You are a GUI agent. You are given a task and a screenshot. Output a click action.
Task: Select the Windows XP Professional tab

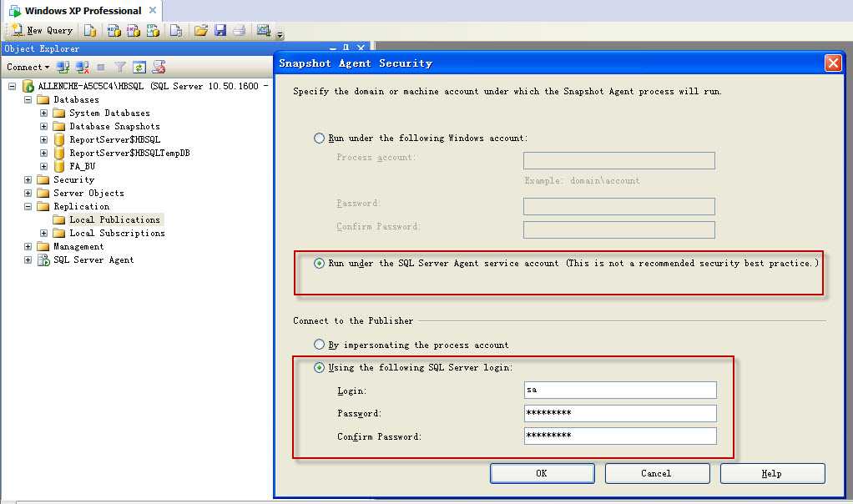coord(83,10)
